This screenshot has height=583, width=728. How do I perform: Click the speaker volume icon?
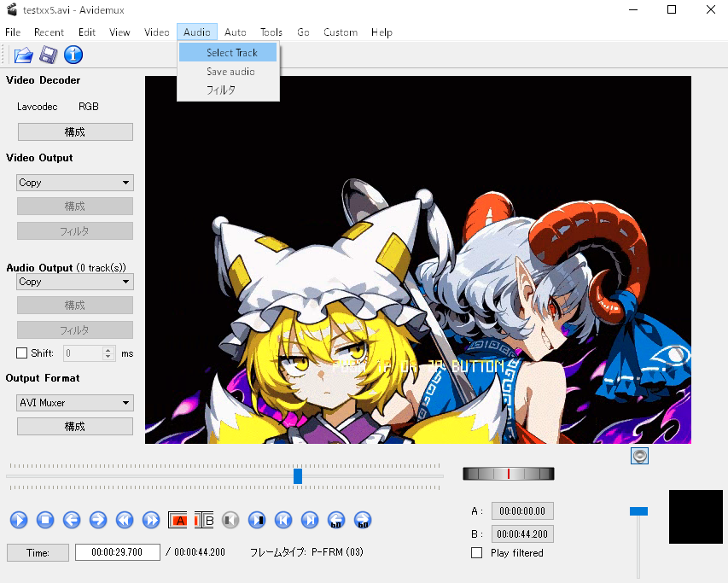(640, 456)
